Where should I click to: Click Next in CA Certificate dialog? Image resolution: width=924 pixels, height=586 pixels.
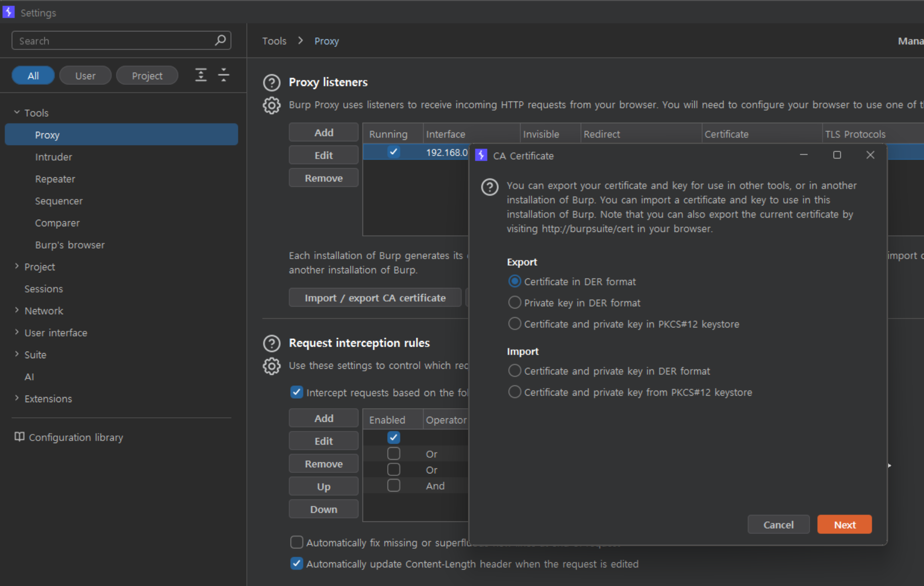pos(845,524)
